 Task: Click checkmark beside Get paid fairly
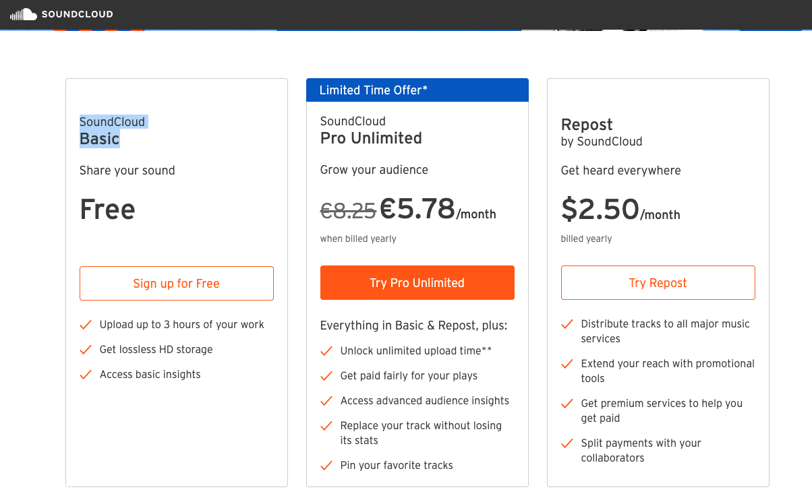326,376
